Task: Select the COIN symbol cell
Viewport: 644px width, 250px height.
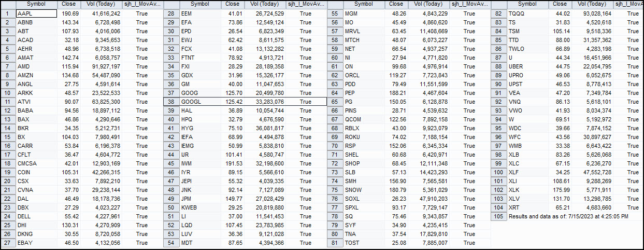Action: pos(37,172)
